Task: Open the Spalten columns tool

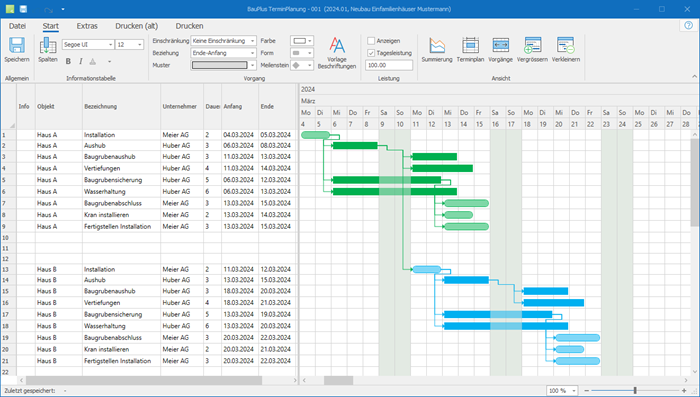Action: [48, 46]
